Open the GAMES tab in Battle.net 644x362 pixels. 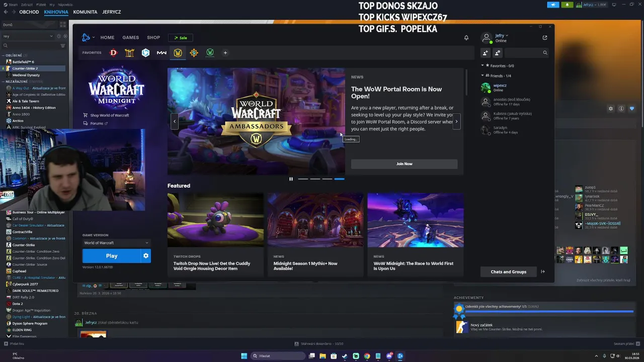point(130,38)
